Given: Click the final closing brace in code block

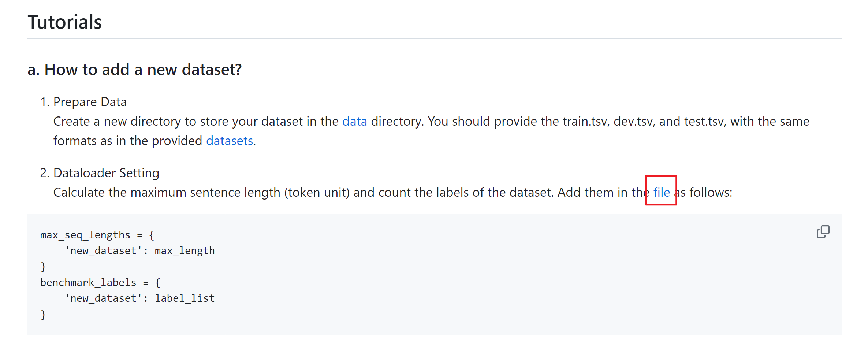Looking at the screenshot, I should point(43,315).
